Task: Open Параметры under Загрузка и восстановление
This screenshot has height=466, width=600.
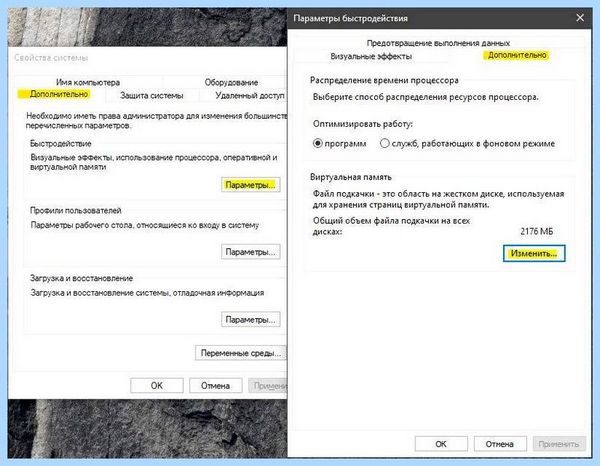Action: [x=250, y=319]
